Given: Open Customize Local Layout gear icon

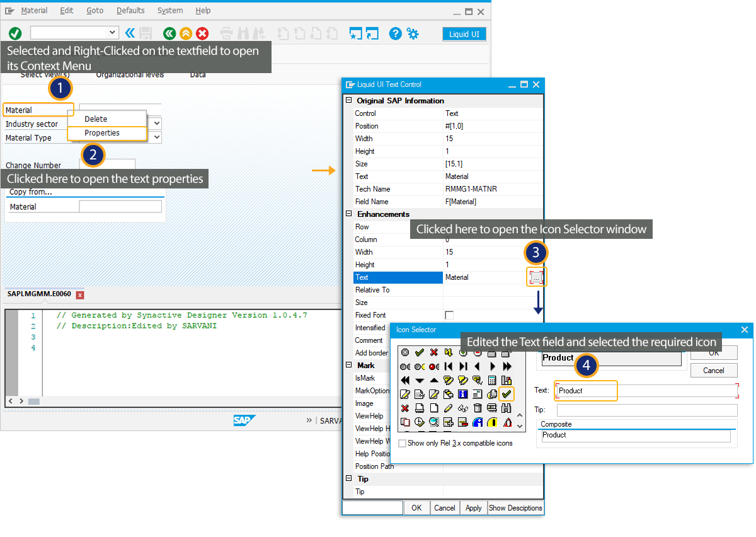Looking at the screenshot, I should click(413, 33).
